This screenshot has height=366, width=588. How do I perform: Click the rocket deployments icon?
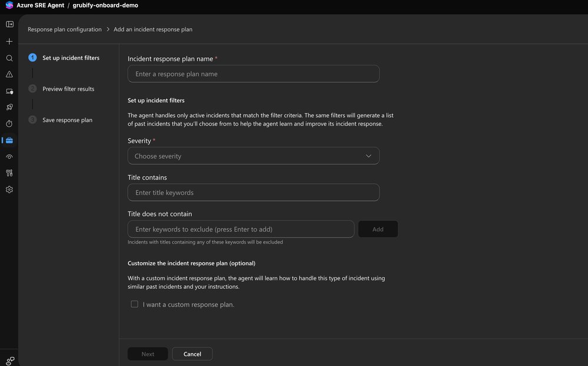9,107
